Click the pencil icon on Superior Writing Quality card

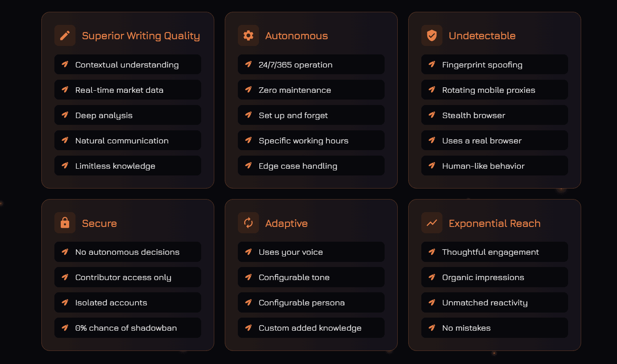[x=65, y=35]
